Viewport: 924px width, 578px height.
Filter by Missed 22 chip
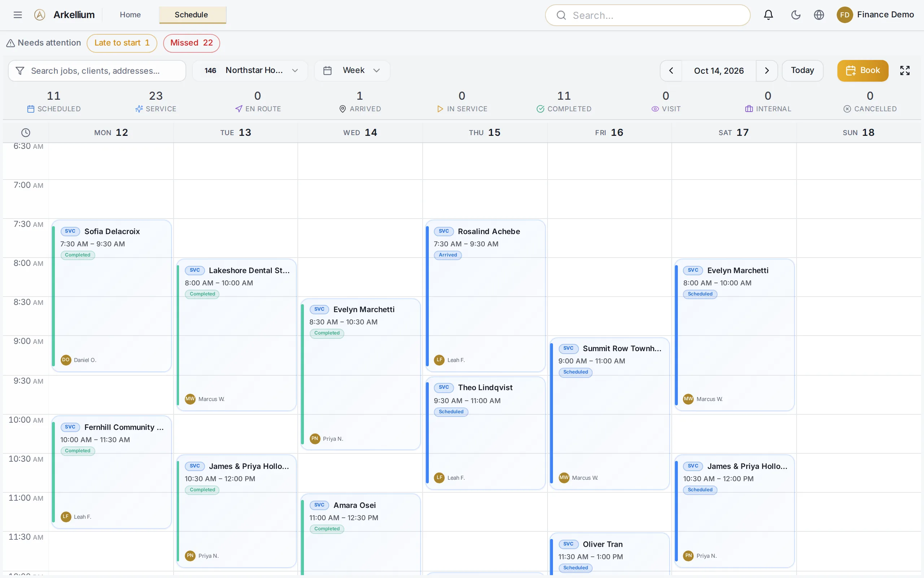[x=191, y=43]
